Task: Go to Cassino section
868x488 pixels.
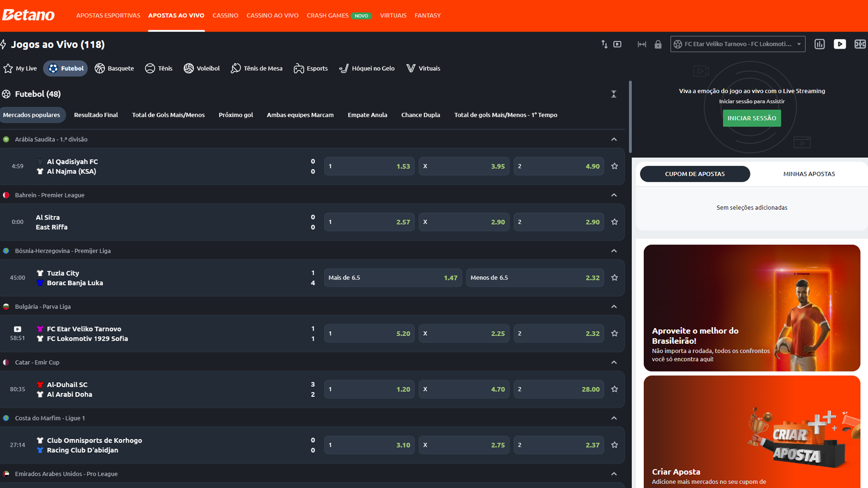Action: (x=225, y=15)
